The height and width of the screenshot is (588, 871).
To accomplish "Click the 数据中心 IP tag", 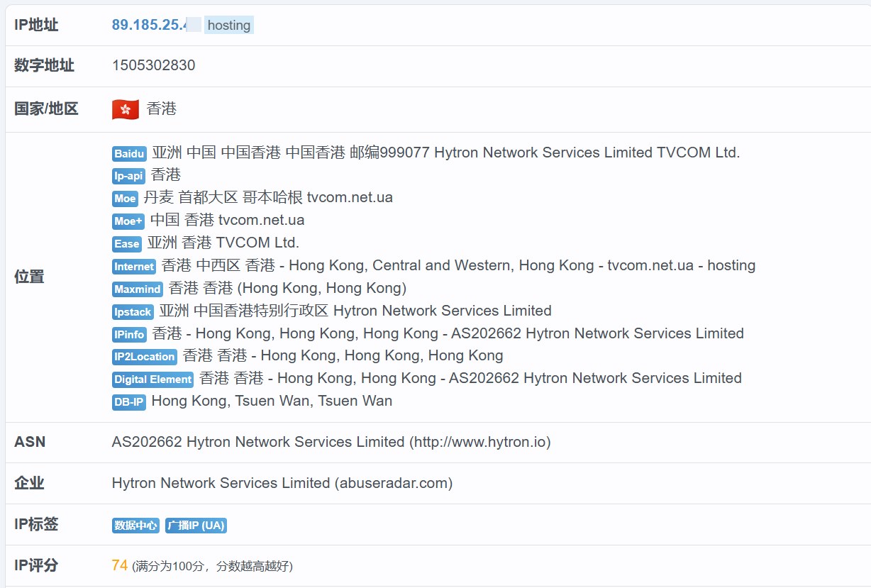I will click(135, 526).
